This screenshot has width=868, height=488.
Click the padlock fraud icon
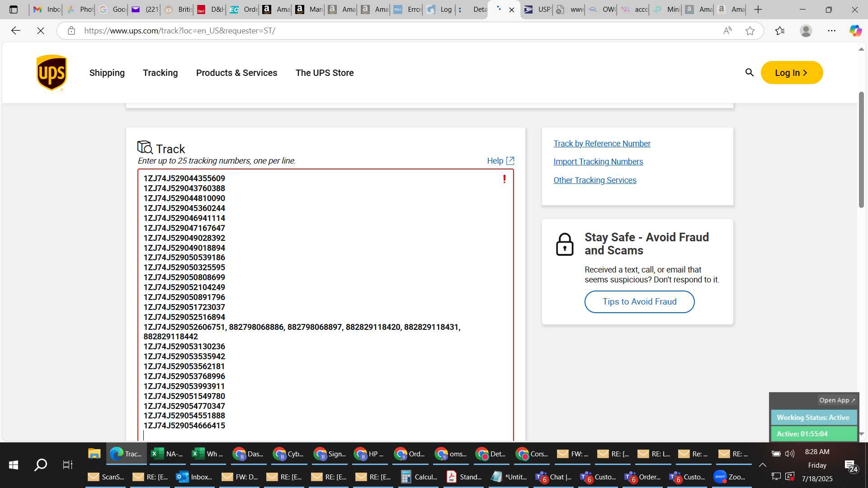(565, 244)
